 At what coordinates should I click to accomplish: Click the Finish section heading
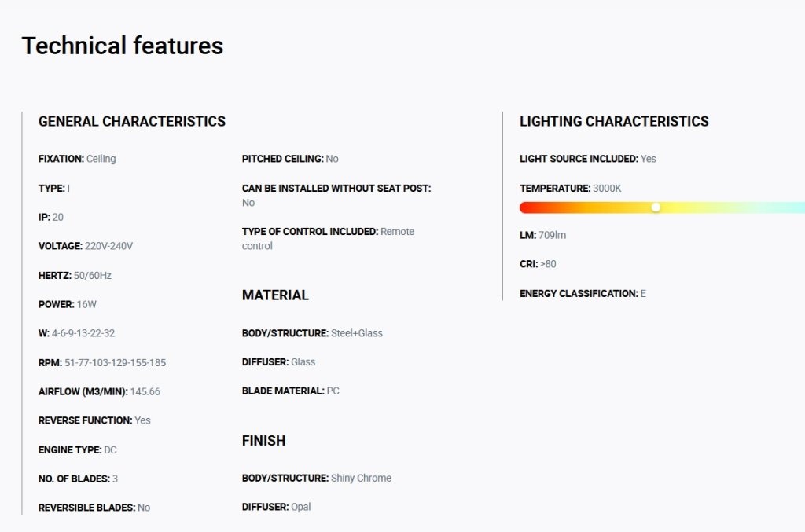[x=264, y=441]
